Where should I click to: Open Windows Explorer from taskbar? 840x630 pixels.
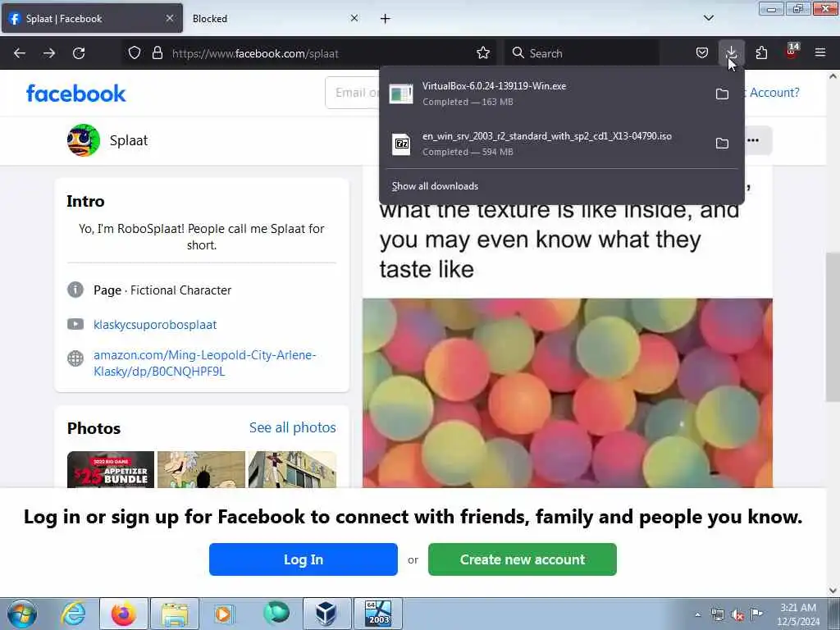pyautogui.click(x=175, y=614)
